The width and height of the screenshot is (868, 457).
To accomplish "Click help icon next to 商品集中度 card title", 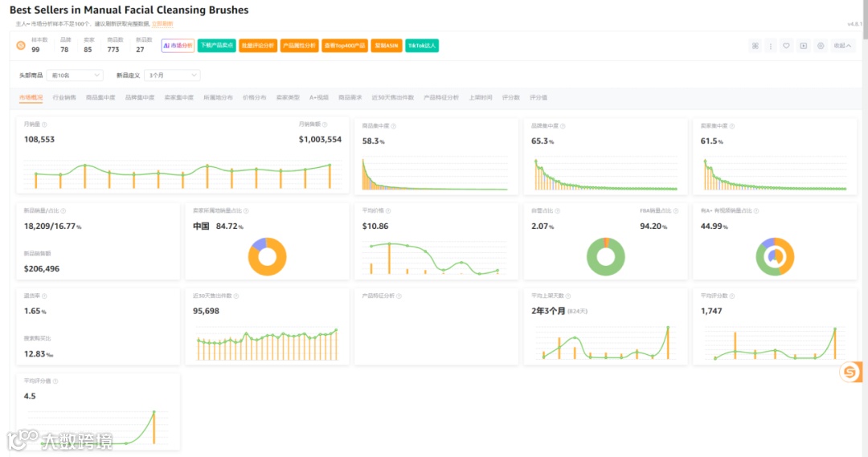I will click(394, 126).
